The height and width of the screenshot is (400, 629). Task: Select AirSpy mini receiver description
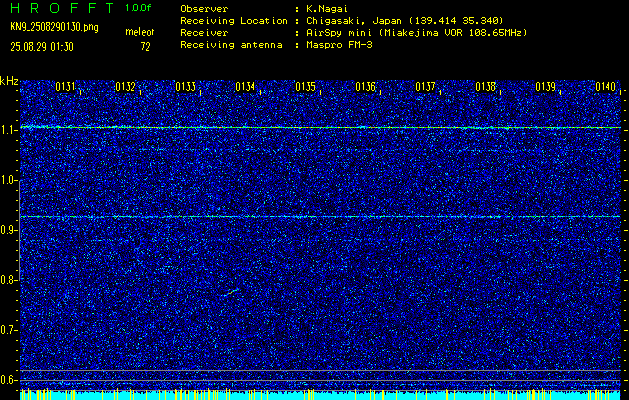pyautogui.click(x=416, y=33)
